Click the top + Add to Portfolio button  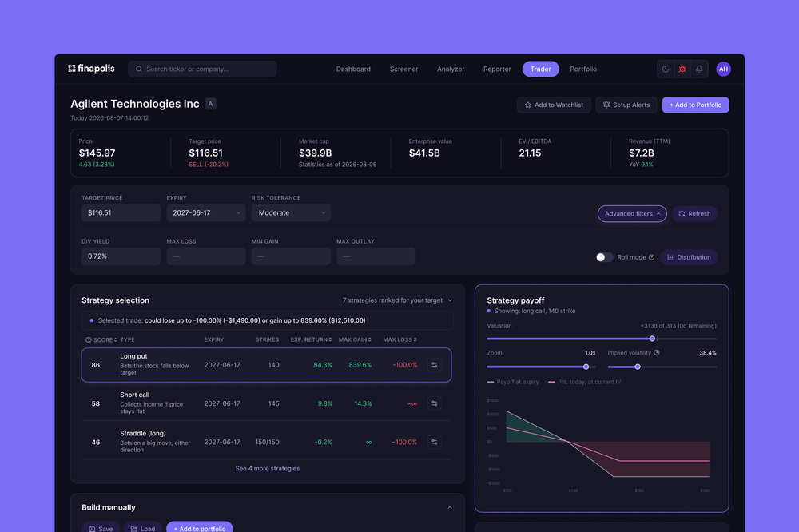click(x=695, y=105)
